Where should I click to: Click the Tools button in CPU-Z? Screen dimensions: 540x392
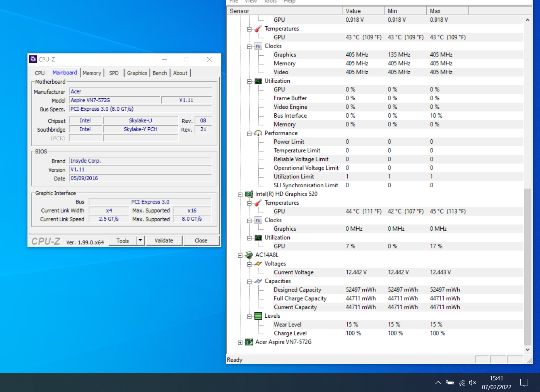[x=123, y=241]
